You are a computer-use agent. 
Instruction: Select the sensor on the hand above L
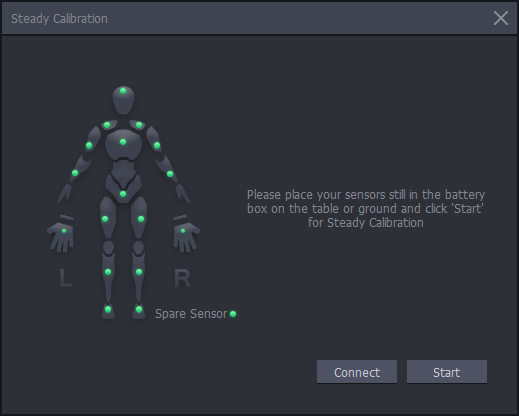(x=64, y=231)
